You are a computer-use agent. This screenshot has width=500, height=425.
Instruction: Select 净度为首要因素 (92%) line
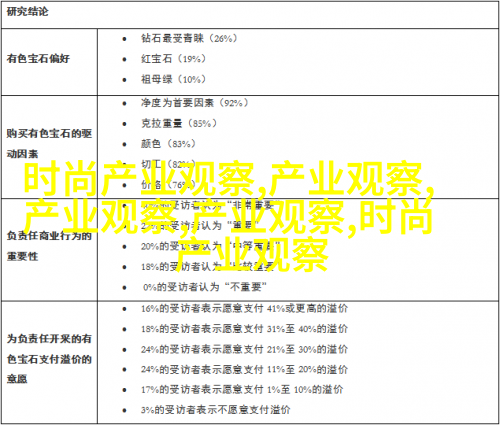point(195,103)
